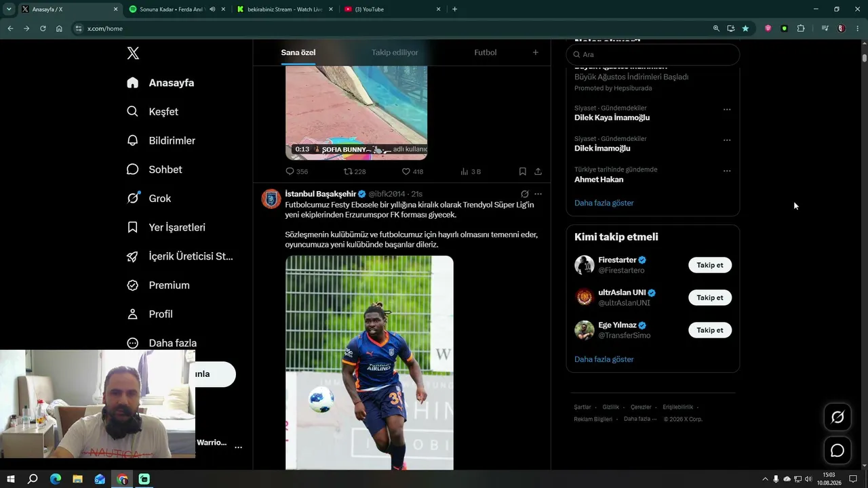868x488 pixels.
Task: Open the Festy Ebosele player photo
Action: tap(370, 363)
